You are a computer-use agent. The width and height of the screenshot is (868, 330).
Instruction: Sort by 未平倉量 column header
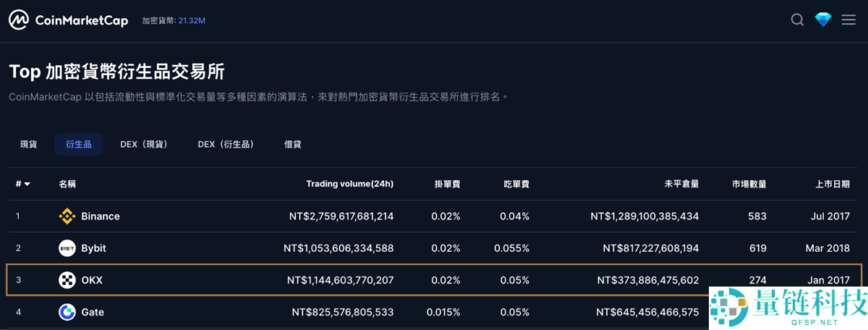[681, 184]
